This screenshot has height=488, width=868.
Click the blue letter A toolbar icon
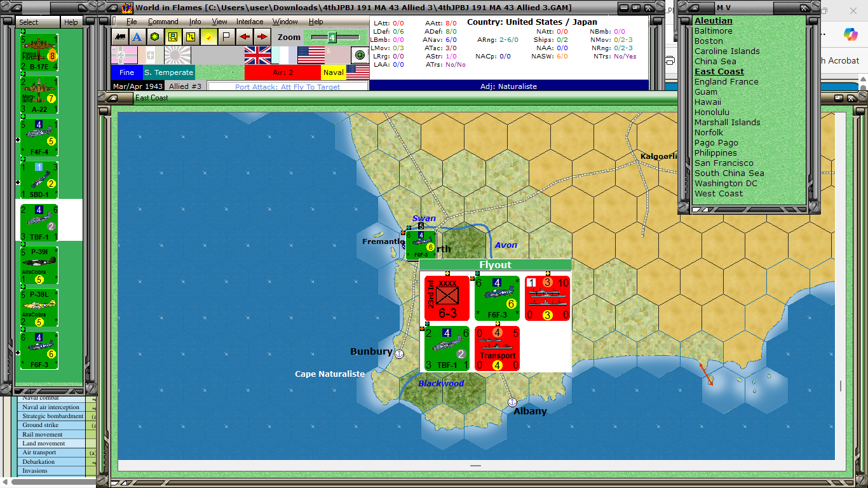coord(137,37)
